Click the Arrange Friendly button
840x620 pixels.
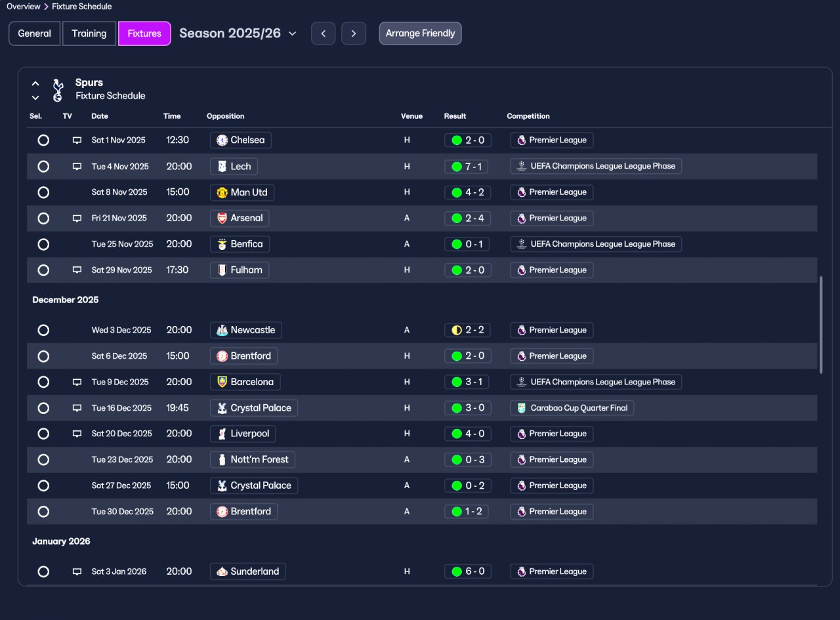420,33
